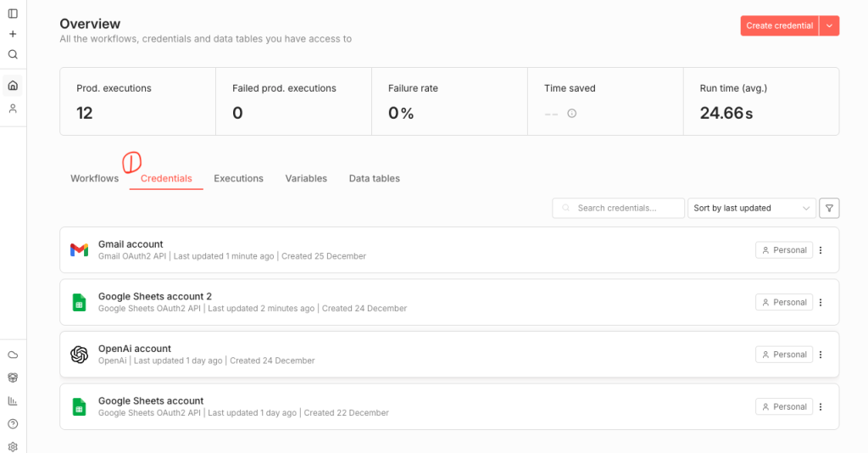Open the Google Sheets account 2 credential
Screen dimensions: 868x453
[155, 297]
